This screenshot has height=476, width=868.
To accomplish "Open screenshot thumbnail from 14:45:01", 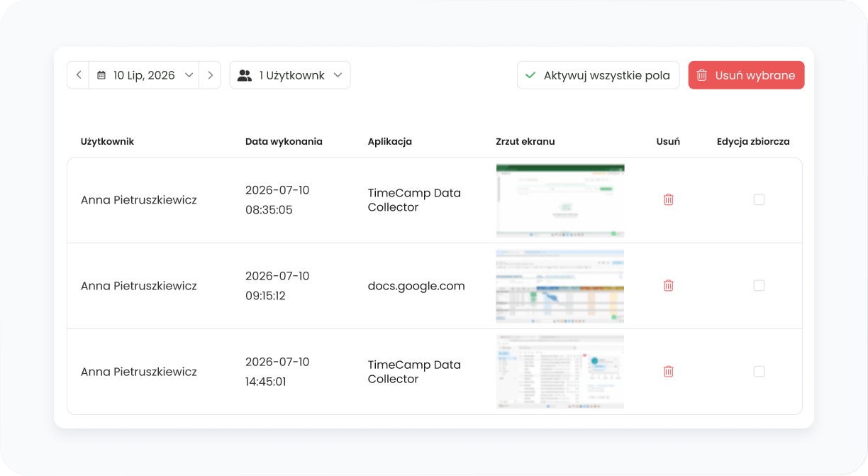I will 560,372.
